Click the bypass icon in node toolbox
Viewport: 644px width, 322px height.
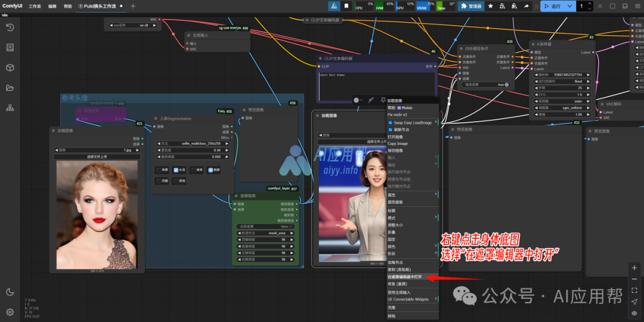click(x=370, y=100)
